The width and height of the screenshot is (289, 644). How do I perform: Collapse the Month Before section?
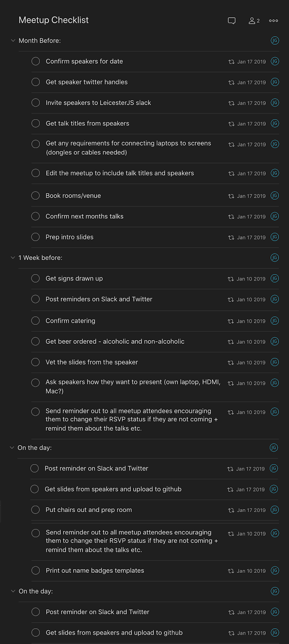(13, 41)
